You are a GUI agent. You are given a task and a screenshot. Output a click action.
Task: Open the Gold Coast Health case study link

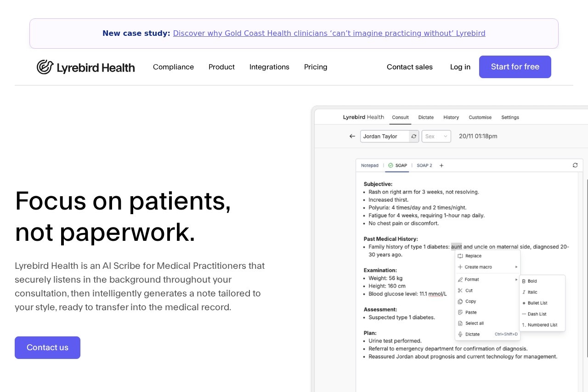click(329, 34)
